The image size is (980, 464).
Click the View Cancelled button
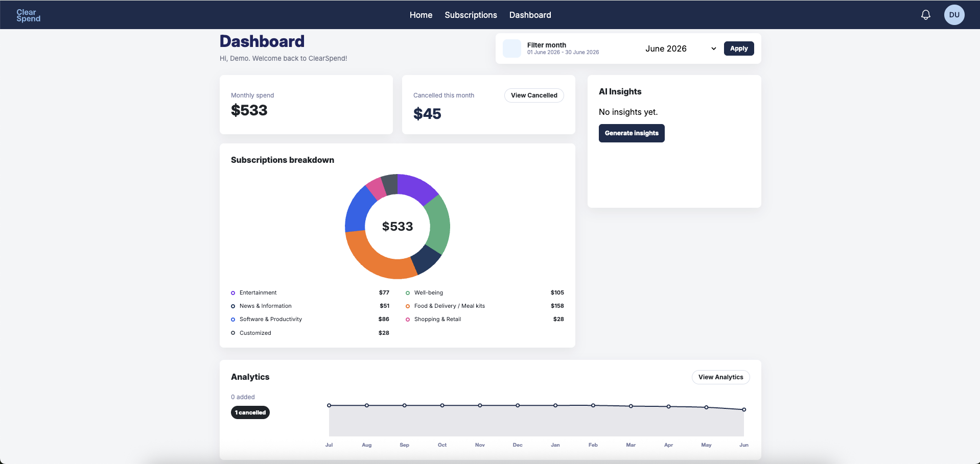(x=534, y=95)
